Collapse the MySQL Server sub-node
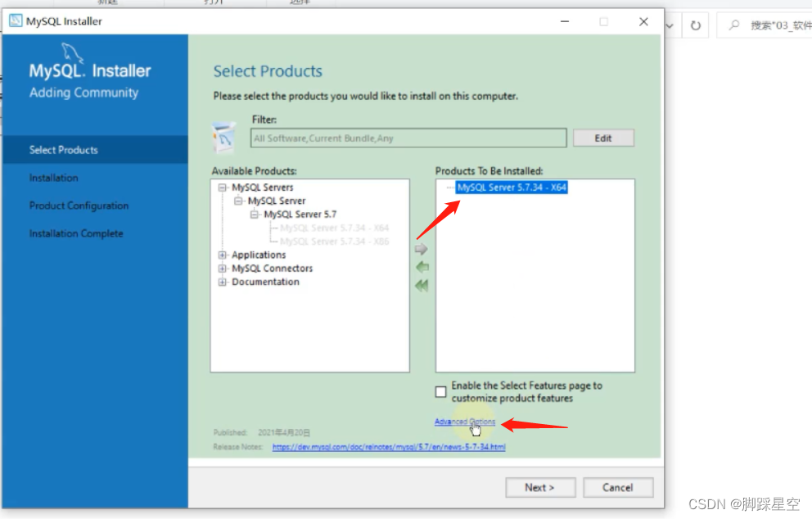812x519 pixels. point(238,201)
